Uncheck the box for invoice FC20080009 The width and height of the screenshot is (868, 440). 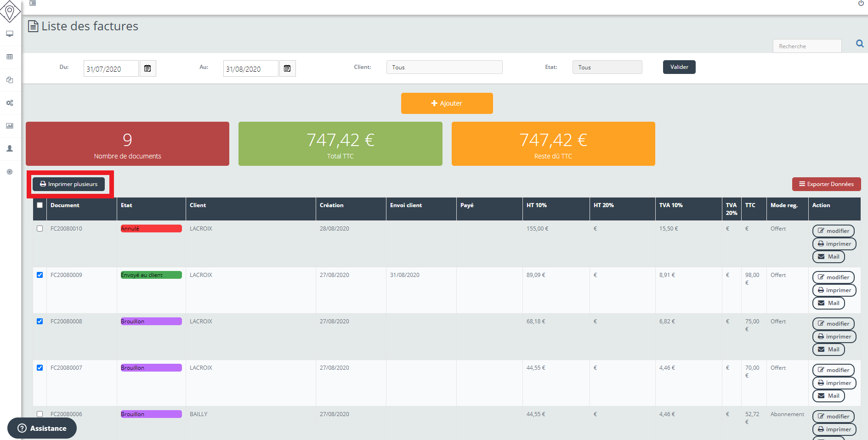[x=40, y=275]
